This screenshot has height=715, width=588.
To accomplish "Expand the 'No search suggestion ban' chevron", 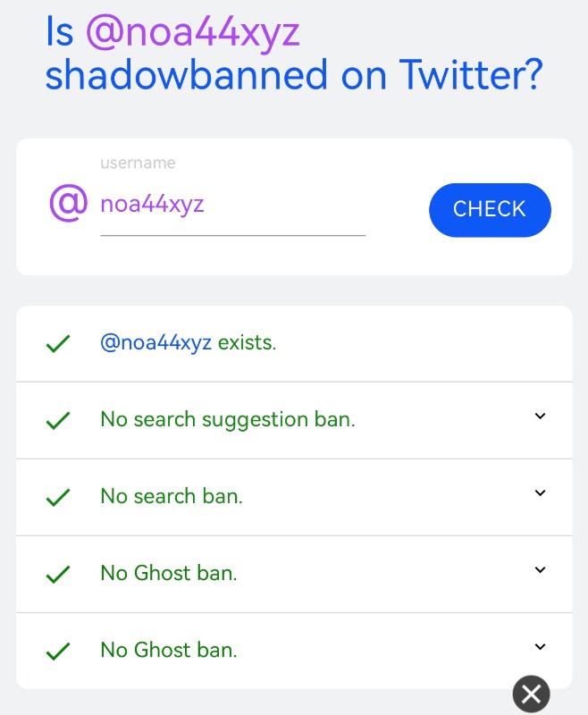I will click(540, 416).
